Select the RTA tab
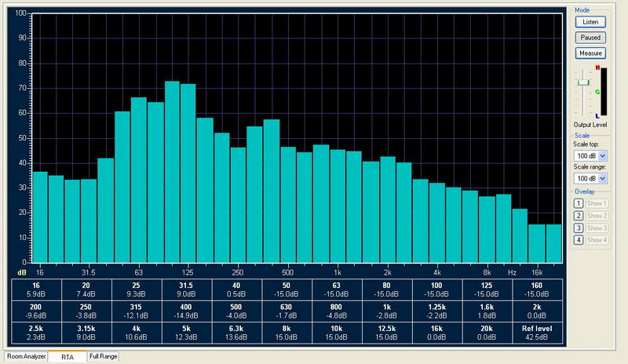The image size is (628, 364). coord(68,357)
